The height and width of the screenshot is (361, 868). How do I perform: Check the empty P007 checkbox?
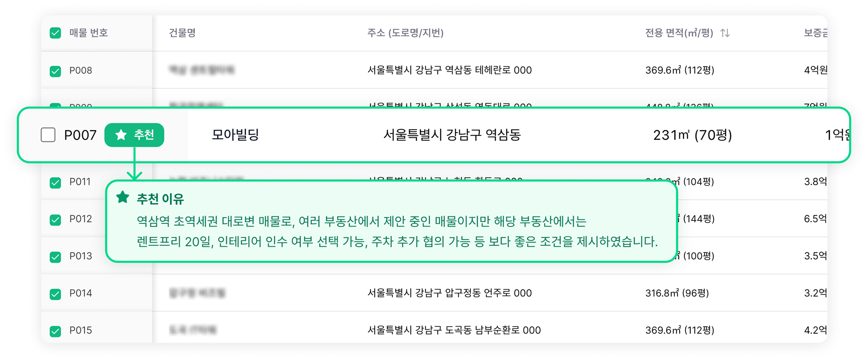pyautogui.click(x=48, y=135)
